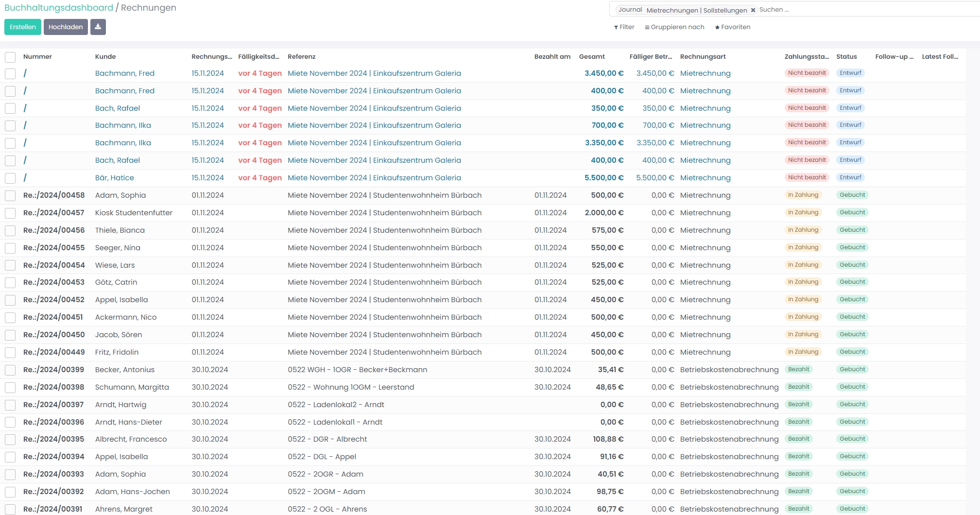
Task: Sort by the Rechnungsart column header
Action: pyautogui.click(x=703, y=56)
